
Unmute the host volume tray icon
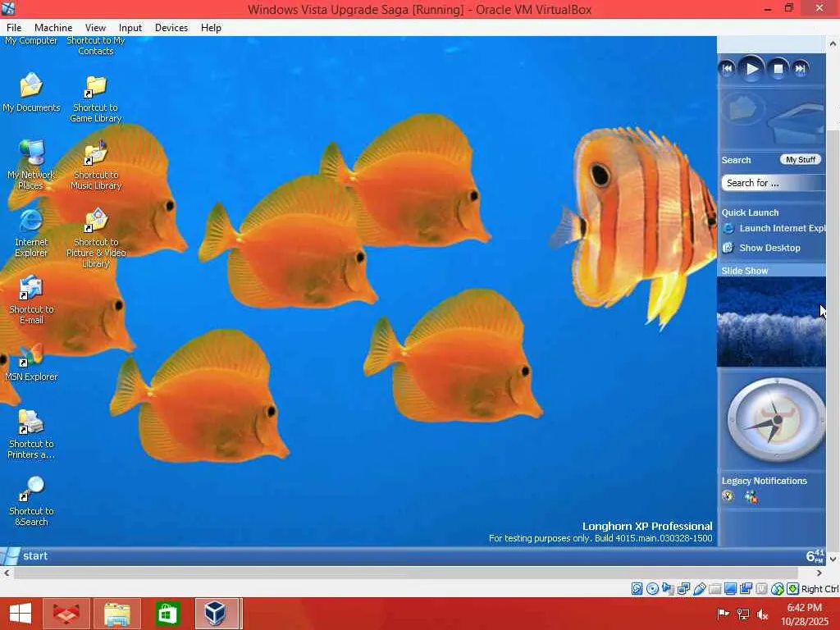[763, 614]
